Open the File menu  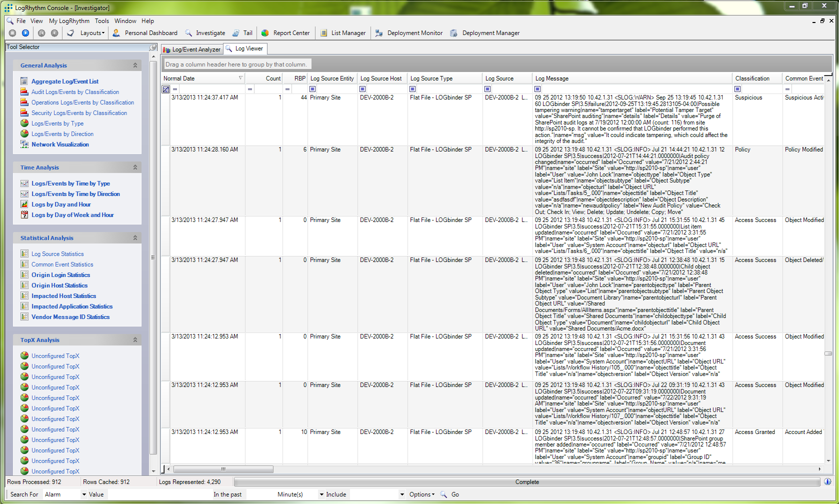pos(21,21)
